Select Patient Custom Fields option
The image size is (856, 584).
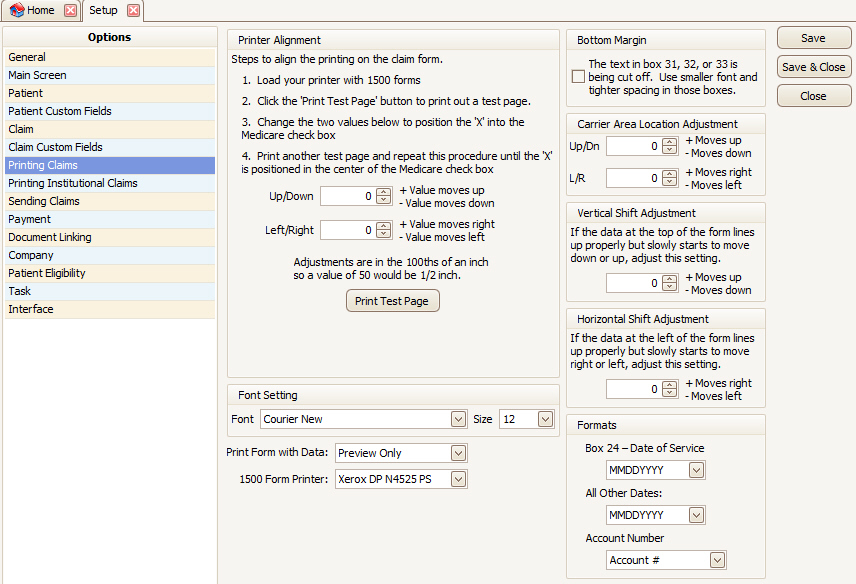click(110, 111)
